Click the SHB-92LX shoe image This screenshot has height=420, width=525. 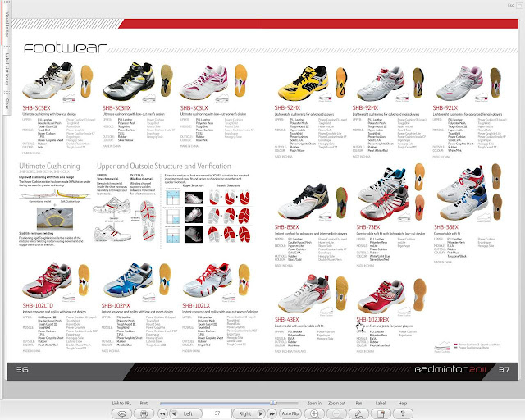pos(459,82)
